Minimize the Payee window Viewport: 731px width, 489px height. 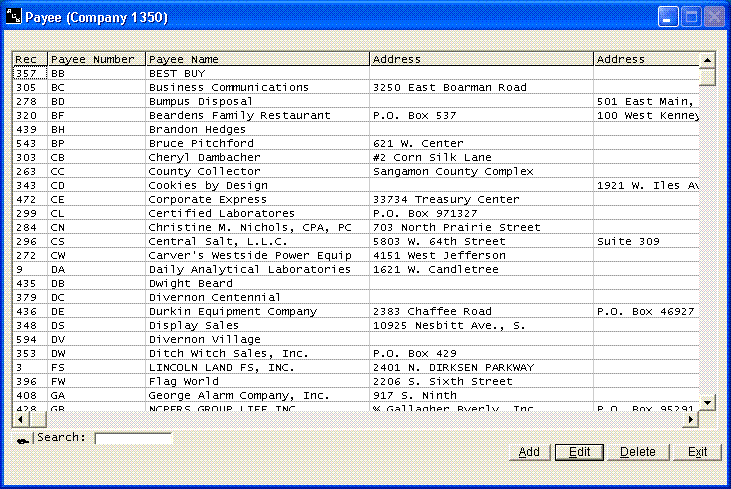(668, 18)
